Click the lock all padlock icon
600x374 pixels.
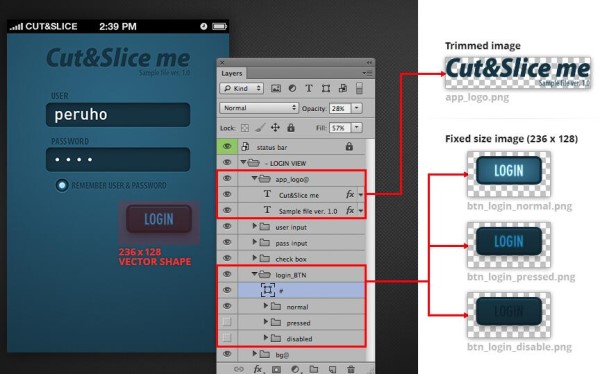click(291, 127)
